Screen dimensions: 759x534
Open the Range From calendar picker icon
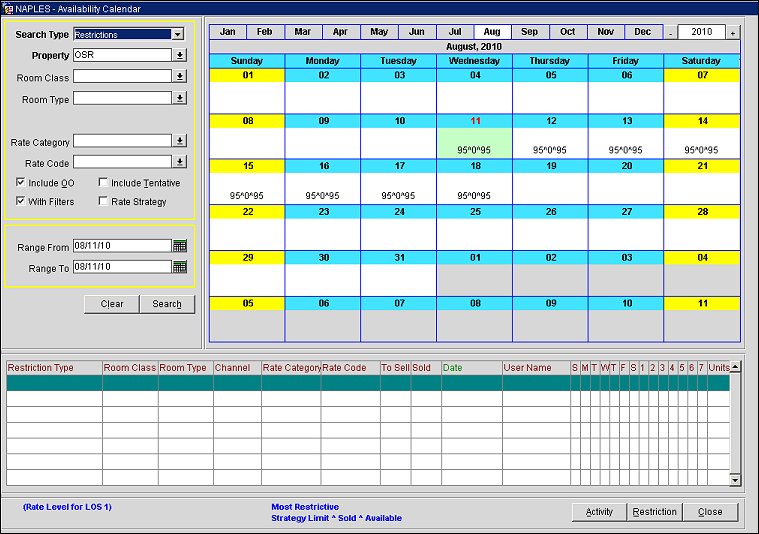click(x=180, y=246)
